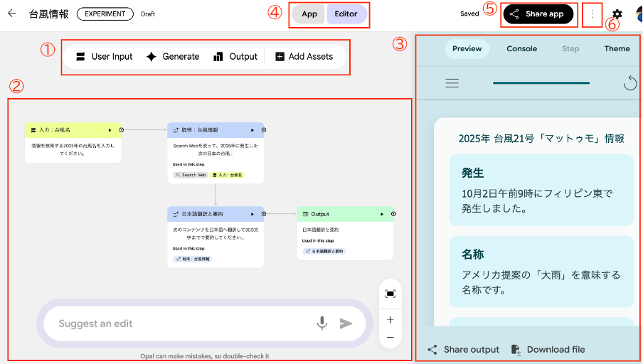The height and width of the screenshot is (364, 643).
Task: Run the 取得：台風情報 node play arrow
Action: point(253,130)
